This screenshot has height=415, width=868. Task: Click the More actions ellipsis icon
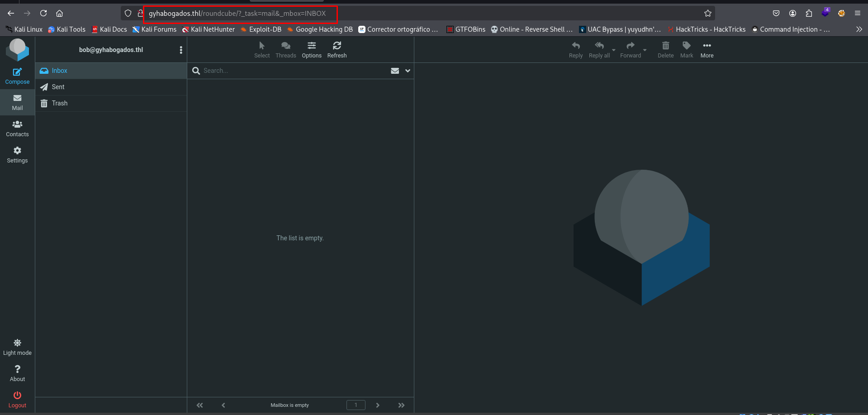[x=707, y=46]
